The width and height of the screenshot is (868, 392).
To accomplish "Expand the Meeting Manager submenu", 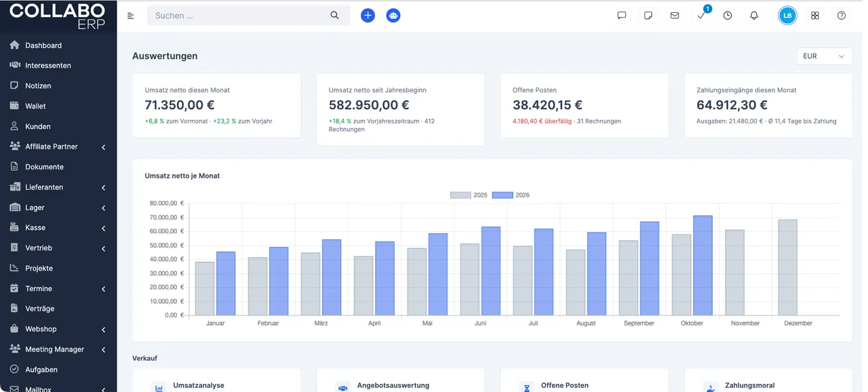I will [104, 350].
